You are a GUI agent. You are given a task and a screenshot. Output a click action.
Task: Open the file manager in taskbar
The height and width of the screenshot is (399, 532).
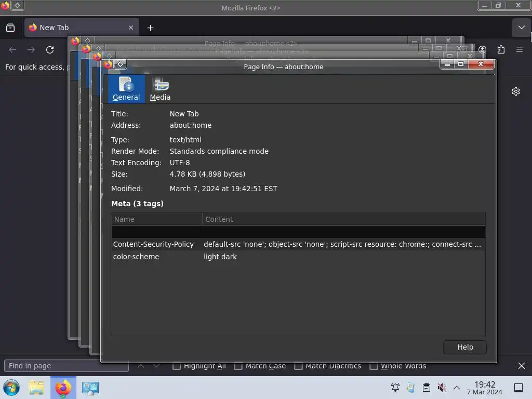tap(36, 388)
